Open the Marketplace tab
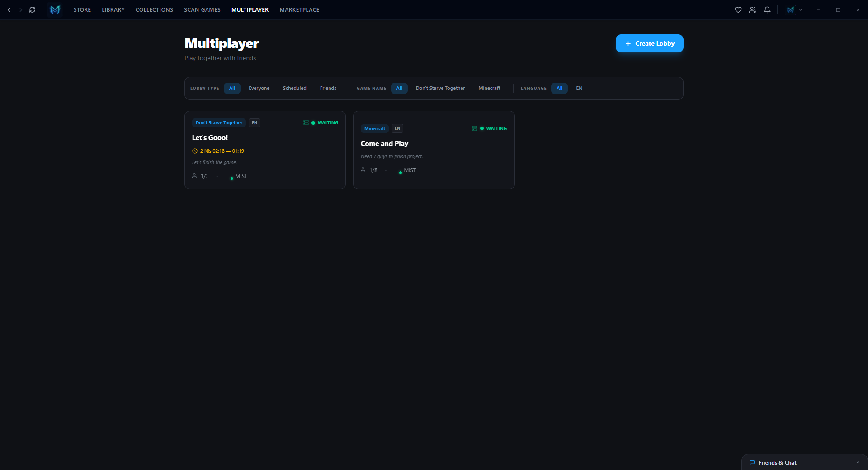 click(x=299, y=9)
